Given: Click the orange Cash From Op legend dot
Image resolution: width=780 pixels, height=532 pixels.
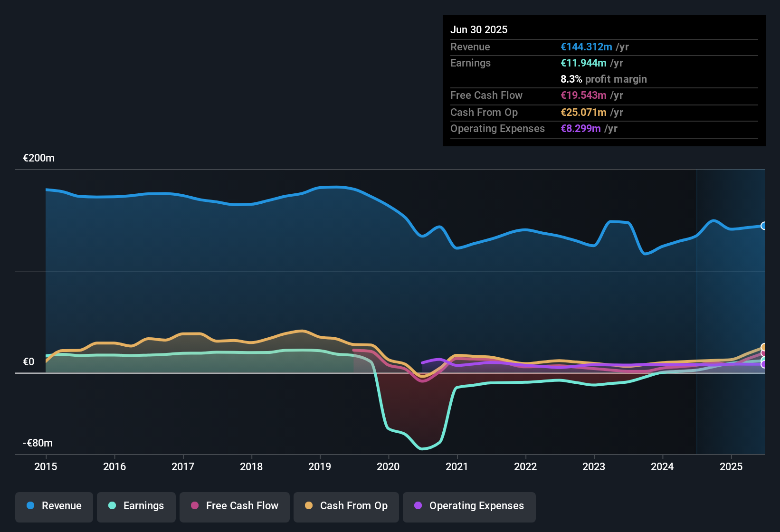Looking at the screenshot, I should click(x=308, y=506).
